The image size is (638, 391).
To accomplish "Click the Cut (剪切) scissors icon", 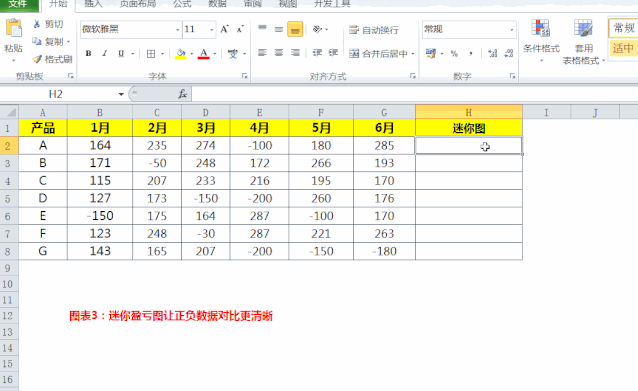I will click(x=37, y=24).
